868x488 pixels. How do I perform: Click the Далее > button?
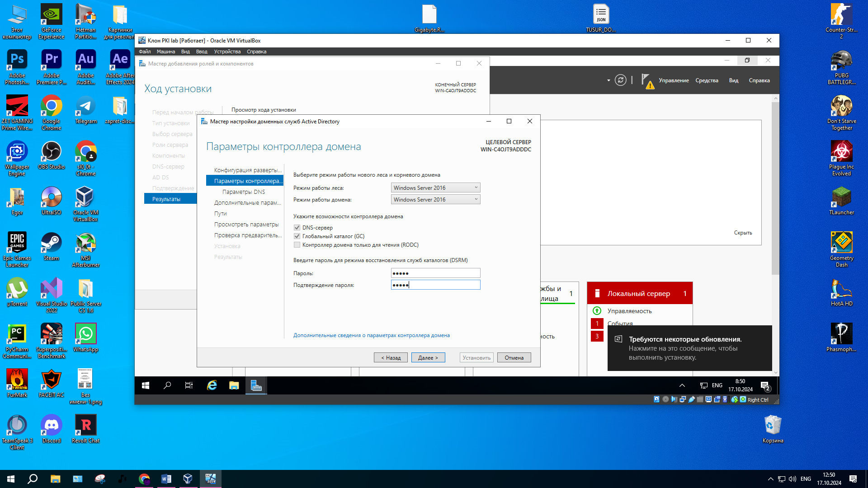pos(428,357)
